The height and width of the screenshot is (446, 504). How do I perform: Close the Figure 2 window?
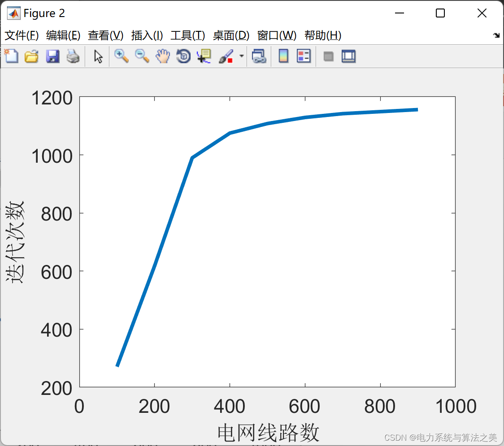tap(482, 13)
